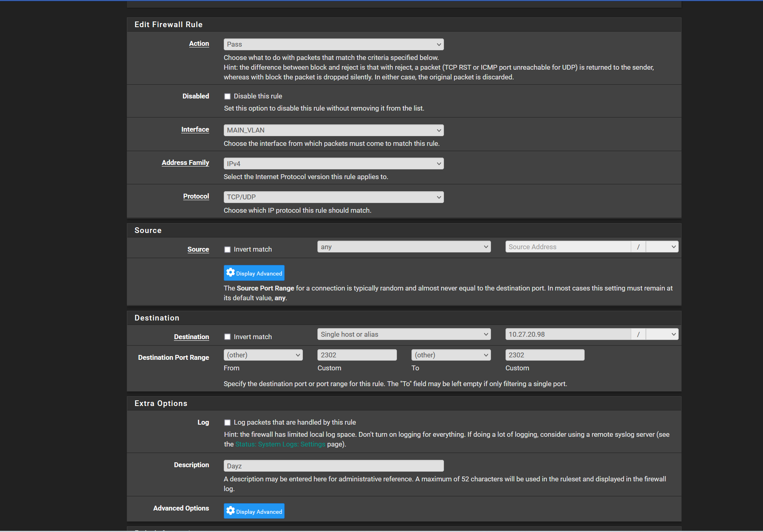The width and height of the screenshot is (763, 532).
Task: Toggle the Source Invert match checkbox
Action: [227, 250]
